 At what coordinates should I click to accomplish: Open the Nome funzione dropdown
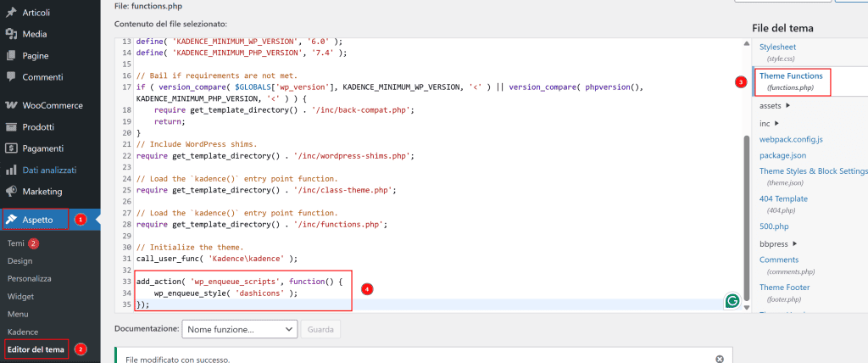[x=241, y=328]
